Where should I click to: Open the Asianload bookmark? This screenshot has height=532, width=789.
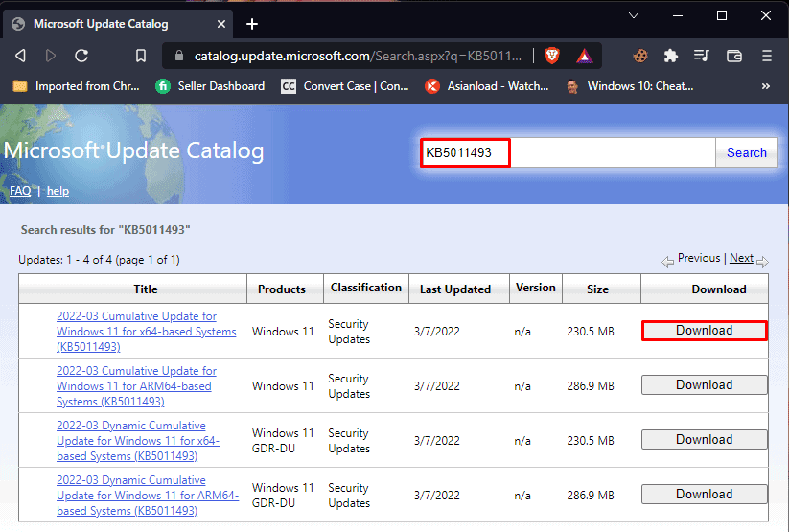point(487,86)
